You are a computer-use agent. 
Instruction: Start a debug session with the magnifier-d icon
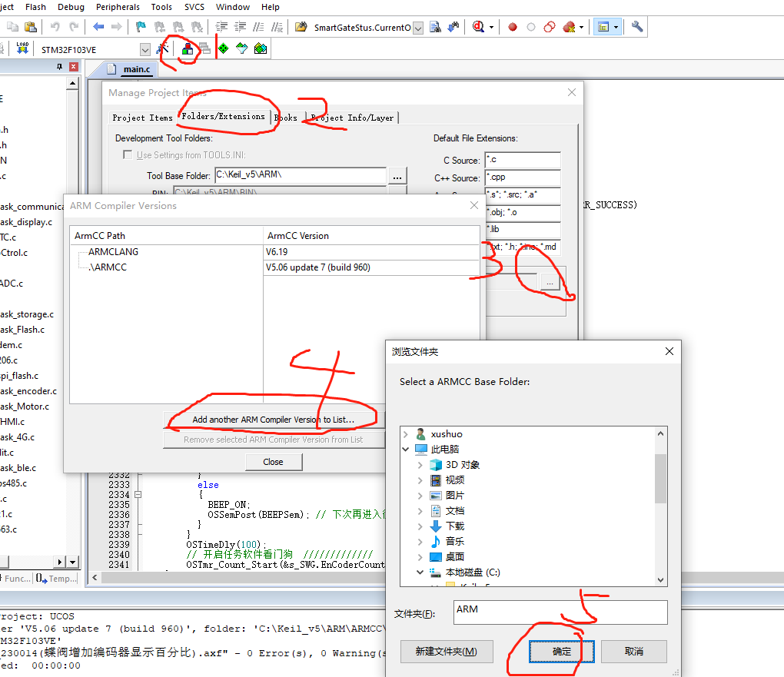(x=479, y=27)
